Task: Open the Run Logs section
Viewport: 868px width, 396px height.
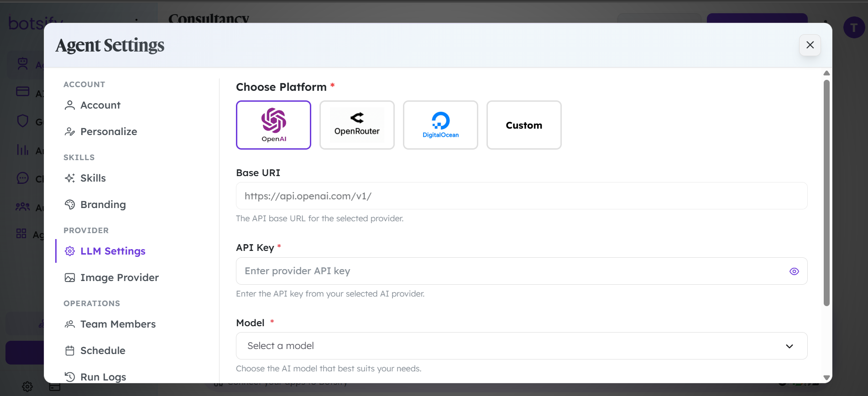Action: coord(95,377)
